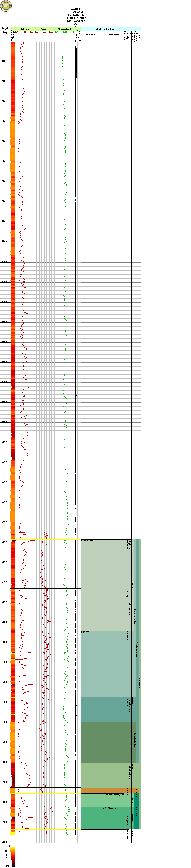191x868 pixels.
Task: Click the green 'NPHI' curve label
Action: [x=64, y=32]
